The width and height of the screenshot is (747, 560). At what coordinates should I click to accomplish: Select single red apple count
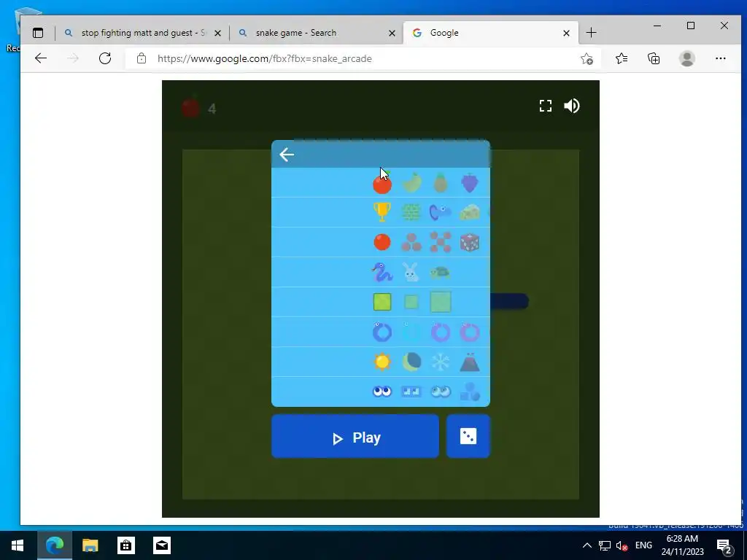point(382,242)
